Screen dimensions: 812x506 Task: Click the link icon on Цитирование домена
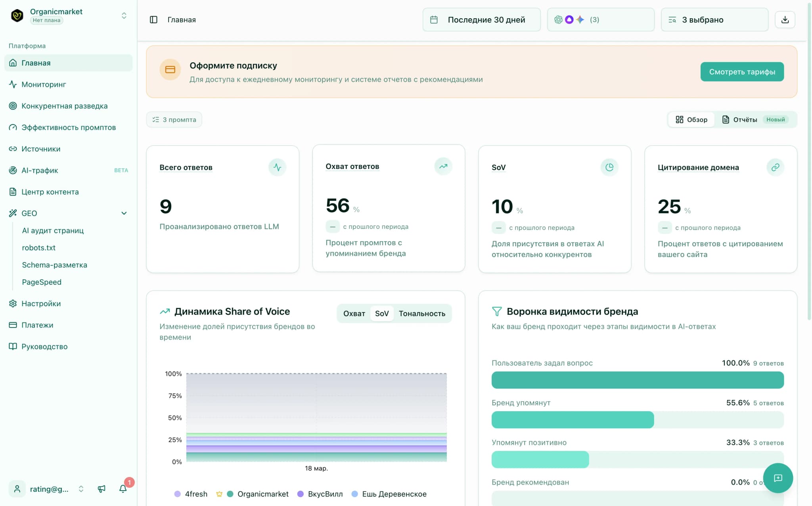(775, 167)
